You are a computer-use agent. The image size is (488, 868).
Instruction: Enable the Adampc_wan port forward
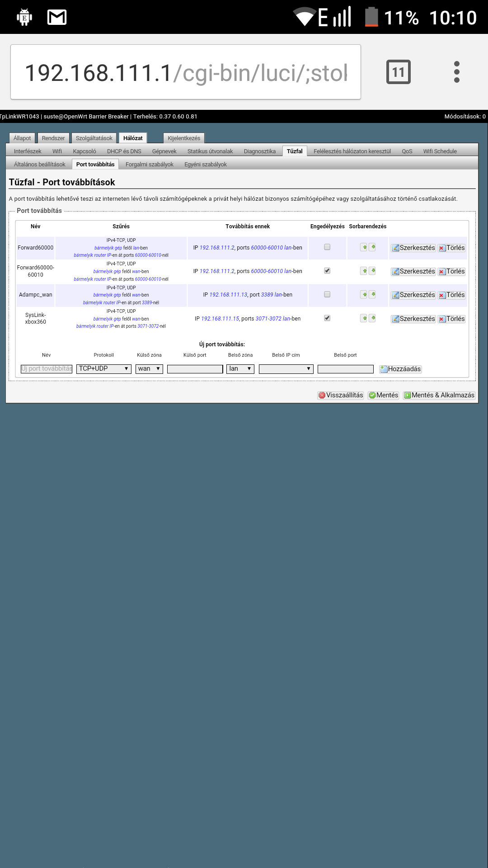tap(327, 294)
